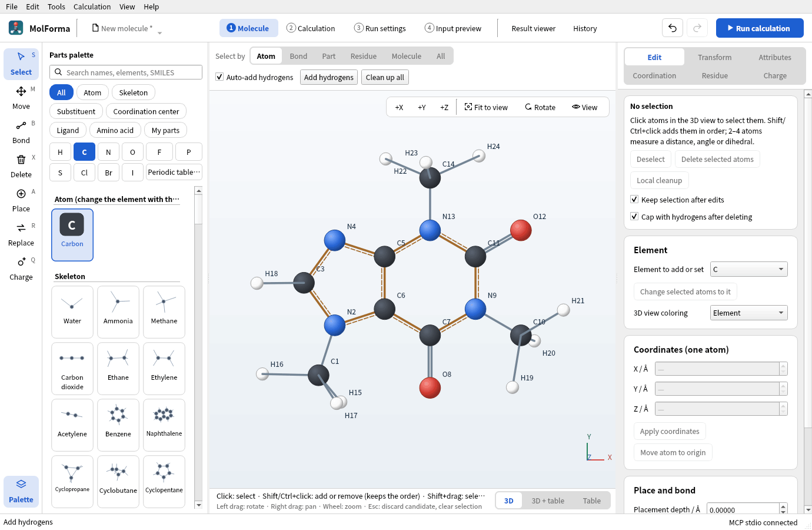Screen dimensions: 812x530
Task: Click the Run calculation button
Action: tap(760, 28)
